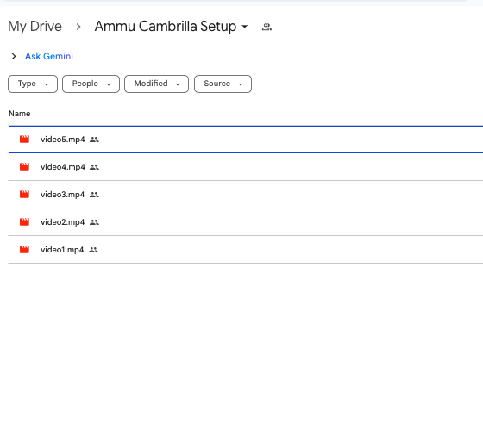This screenshot has height=448, width=483.
Task: Open the Source filter dropdown
Action: [x=223, y=84]
